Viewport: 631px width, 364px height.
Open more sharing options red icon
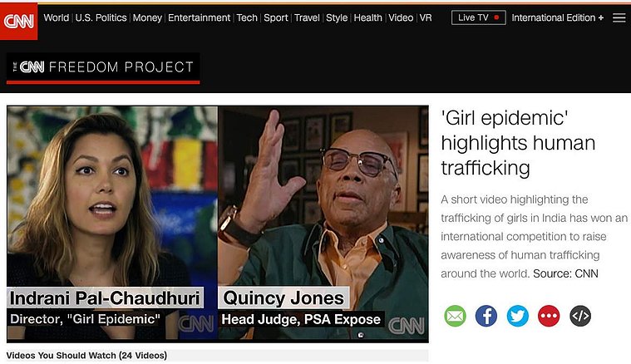[x=549, y=316]
